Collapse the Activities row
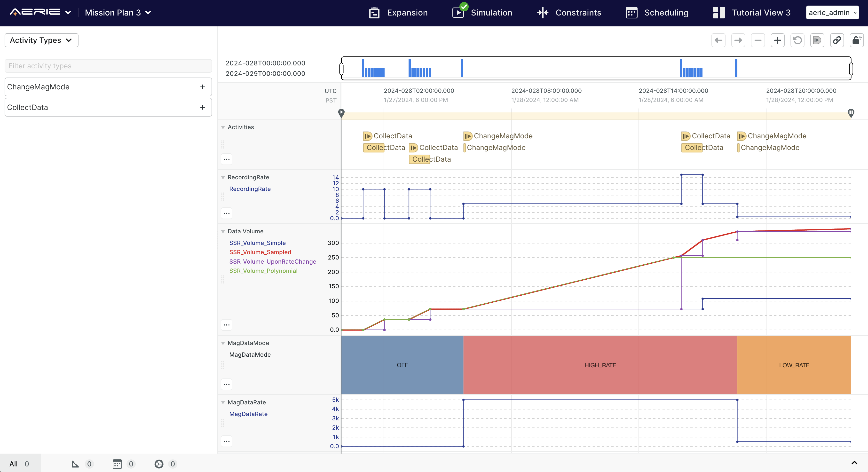Viewport: 868px width, 472px height. point(223,127)
